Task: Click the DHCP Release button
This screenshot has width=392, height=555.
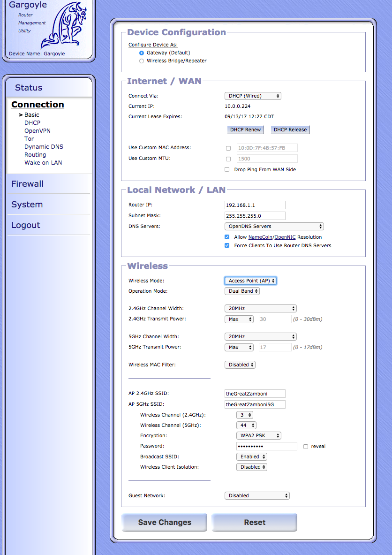Action: (x=290, y=130)
